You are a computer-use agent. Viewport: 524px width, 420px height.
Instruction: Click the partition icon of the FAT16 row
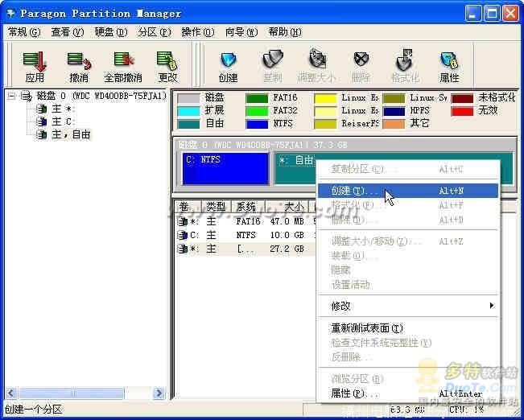coord(182,221)
